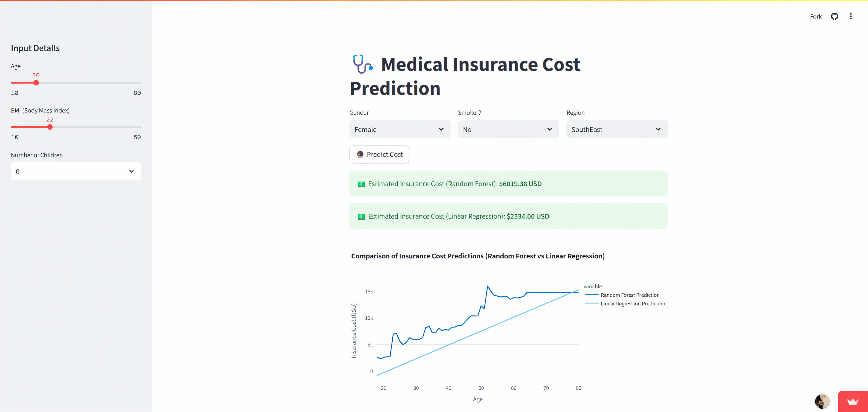Screen dimensions: 868x412
Task: Open the Gender dropdown showing Female
Action: click(400, 129)
